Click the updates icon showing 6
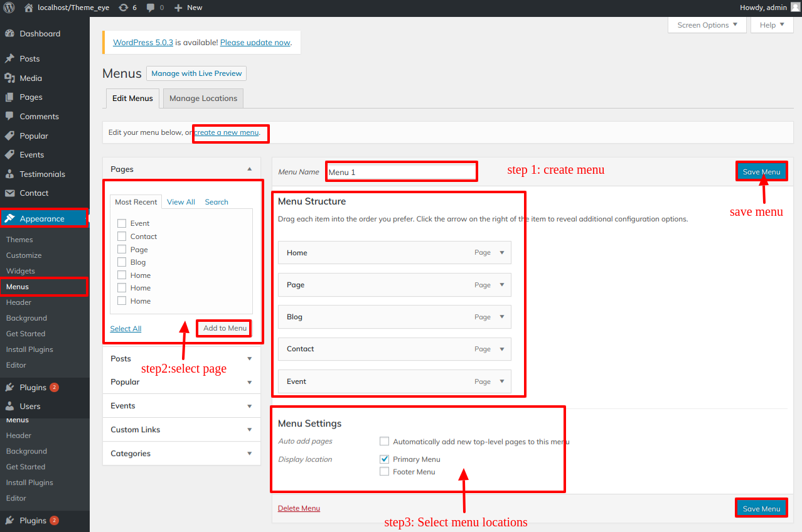 123,8
